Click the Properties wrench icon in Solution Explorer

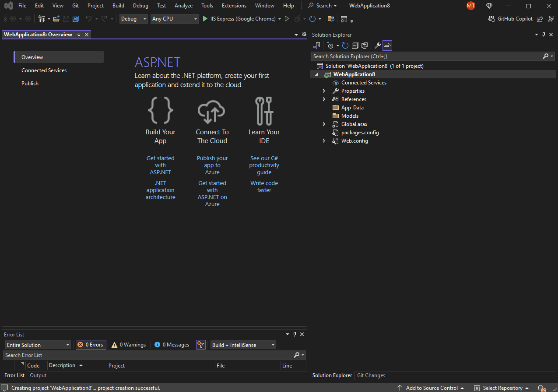pos(378,45)
